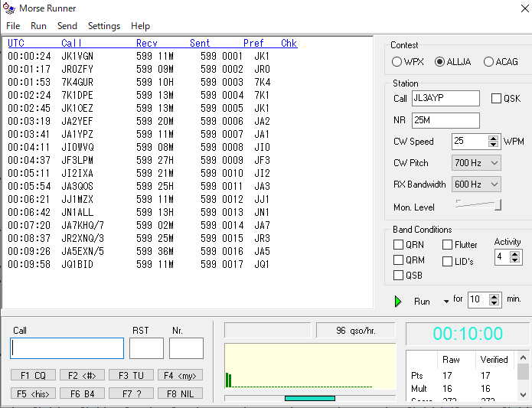Click the Pref column header
Viewport: 532px width, 408px height.
[253, 43]
